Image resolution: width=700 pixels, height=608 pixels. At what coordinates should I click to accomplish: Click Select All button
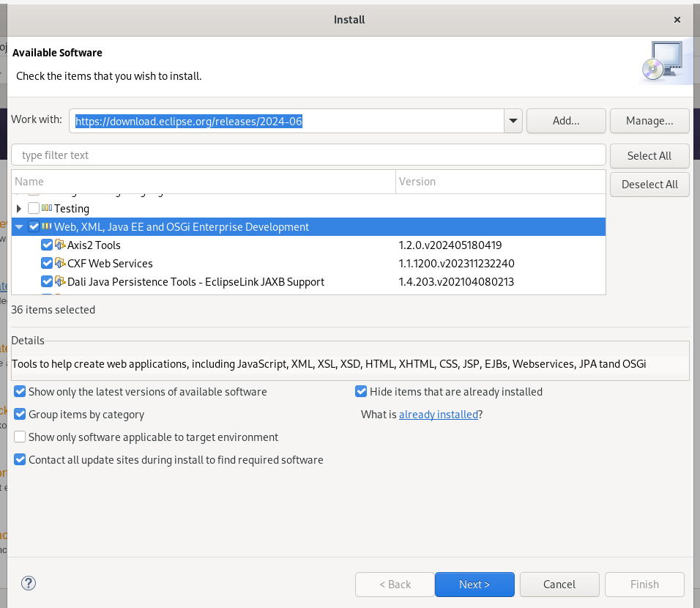click(649, 155)
